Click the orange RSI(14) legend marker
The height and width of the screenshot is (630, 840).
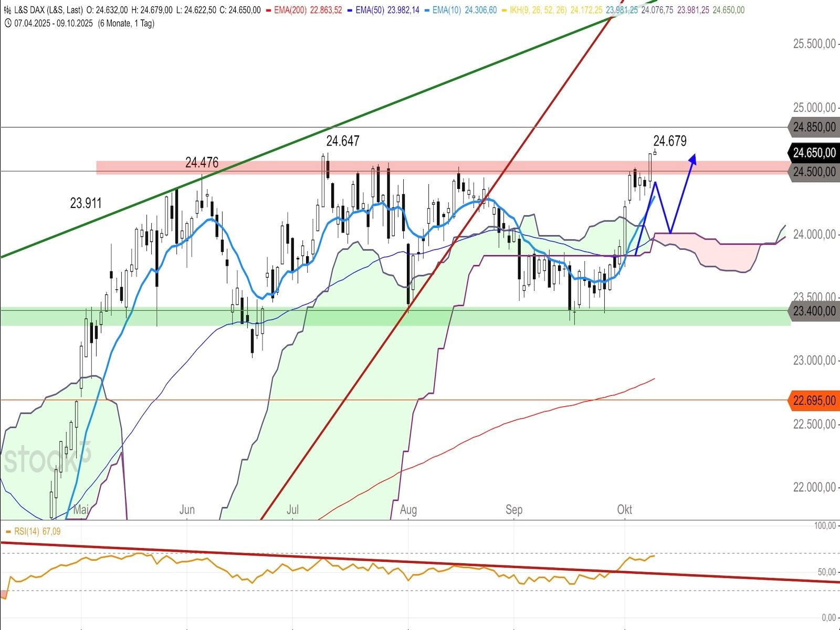tap(8, 531)
